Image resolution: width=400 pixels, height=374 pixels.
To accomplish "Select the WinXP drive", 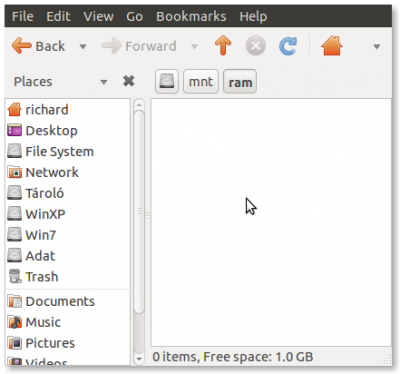I will click(x=68, y=214).
